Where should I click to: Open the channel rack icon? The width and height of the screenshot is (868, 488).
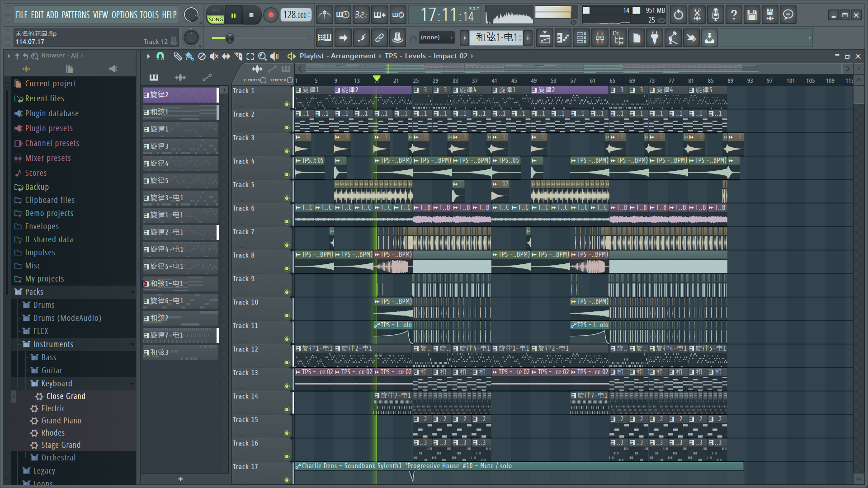click(x=581, y=38)
